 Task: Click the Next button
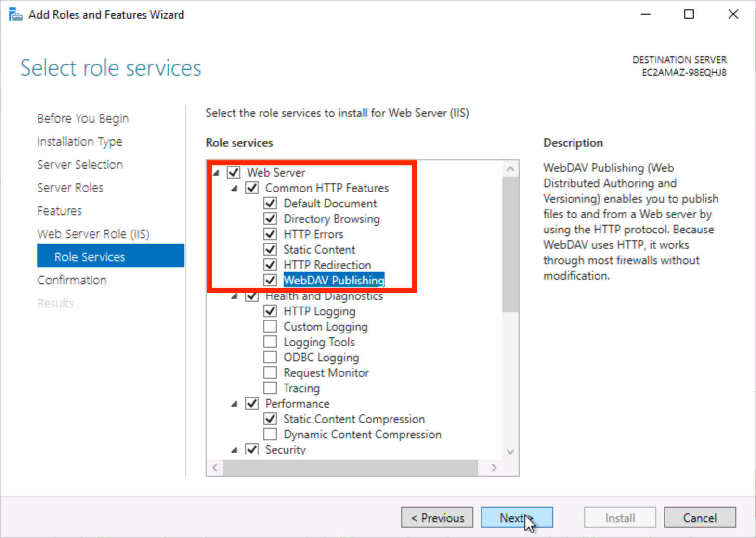(517, 518)
